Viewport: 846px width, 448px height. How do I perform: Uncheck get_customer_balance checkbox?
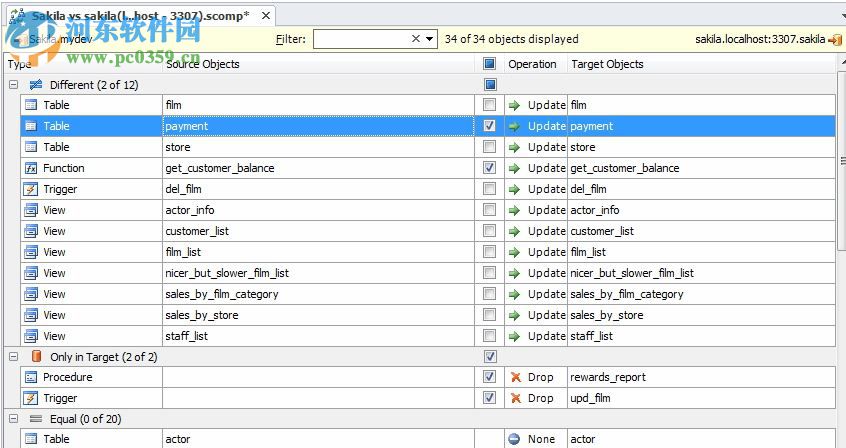point(489,168)
